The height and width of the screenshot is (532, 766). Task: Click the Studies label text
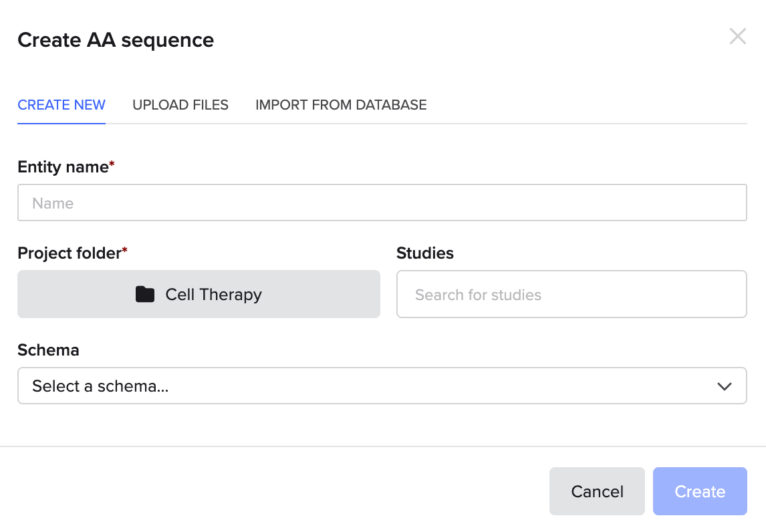(x=425, y=253)
